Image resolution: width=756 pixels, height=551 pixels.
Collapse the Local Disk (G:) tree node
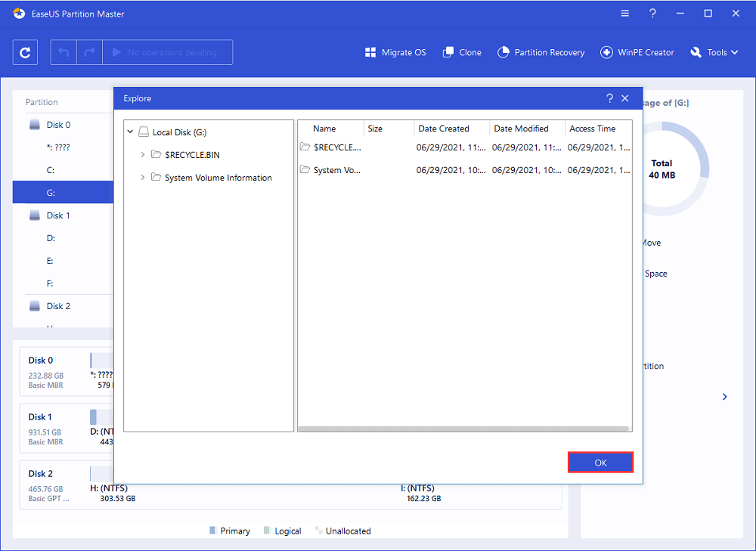pos(130,132)
